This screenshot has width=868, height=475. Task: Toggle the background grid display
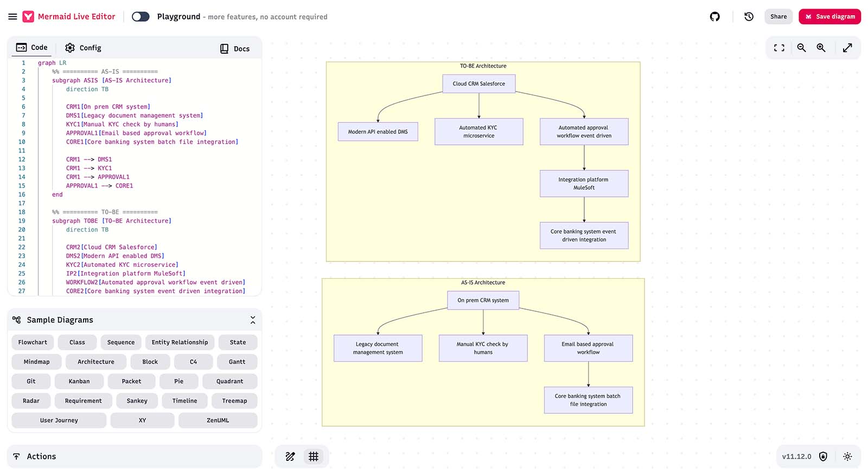[314, 457]
